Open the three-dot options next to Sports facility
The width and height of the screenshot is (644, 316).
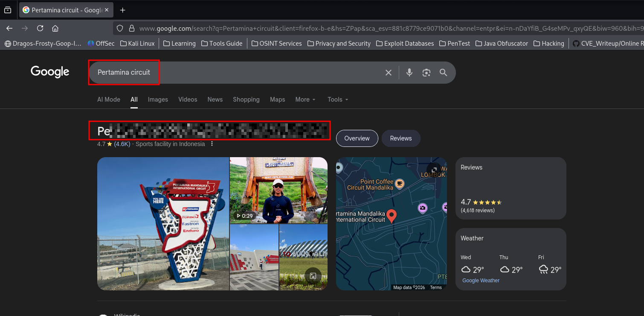click(212, 144)
